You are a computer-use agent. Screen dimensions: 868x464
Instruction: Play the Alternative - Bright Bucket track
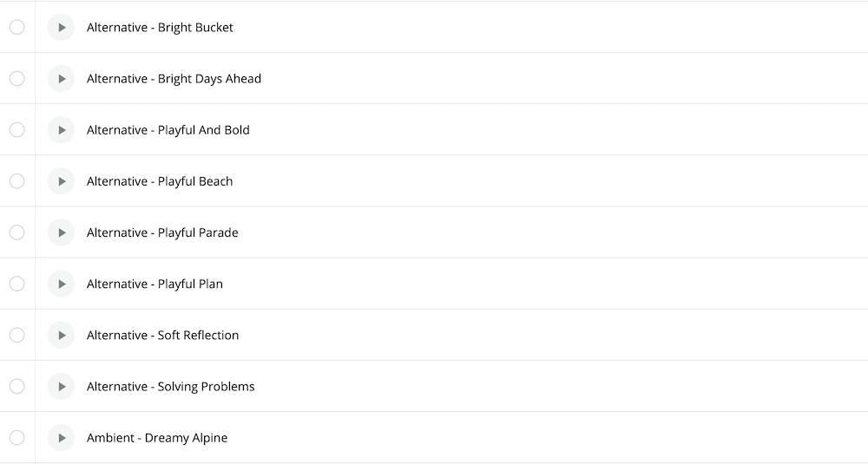pyautogui.click(x=61, y=28)
